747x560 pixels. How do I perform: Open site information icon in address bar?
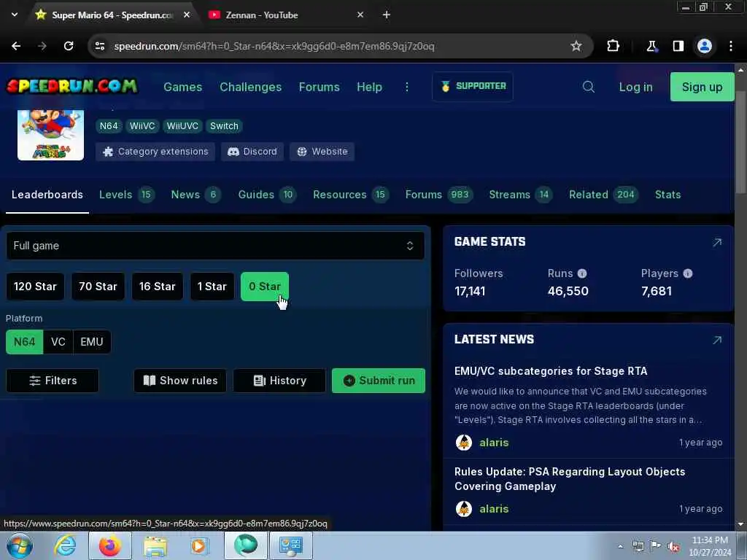(100, 46)
